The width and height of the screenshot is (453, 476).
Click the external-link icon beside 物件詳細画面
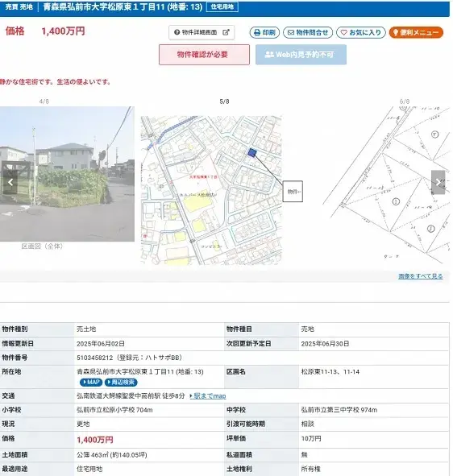(x=226, y=32)
